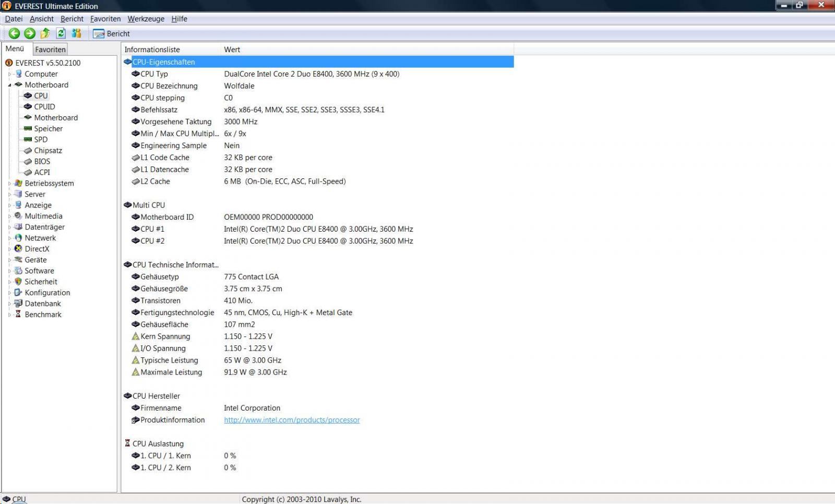The height and width of the screenshot is (504, 835).
Task: Open the Werkzeuge menu
Action: coord(146,19)
